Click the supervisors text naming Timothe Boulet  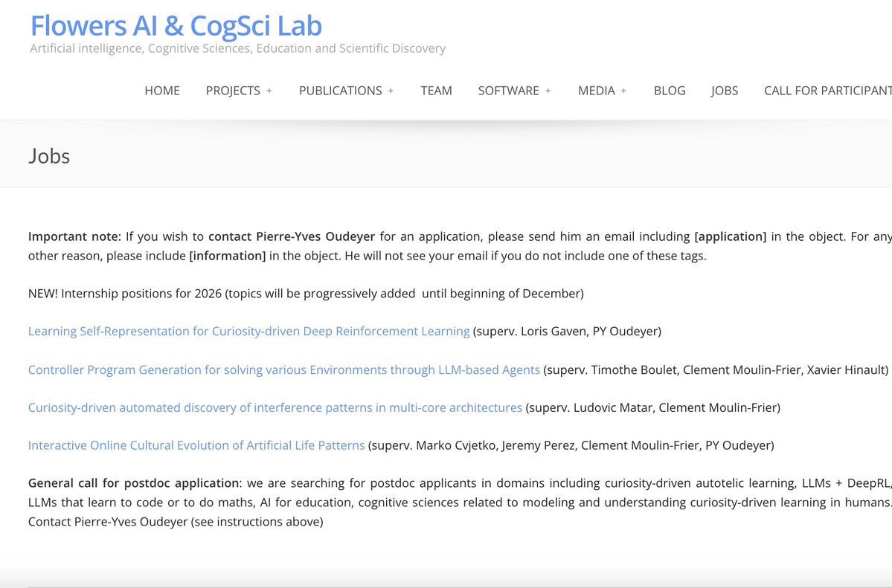coord(716,370)
